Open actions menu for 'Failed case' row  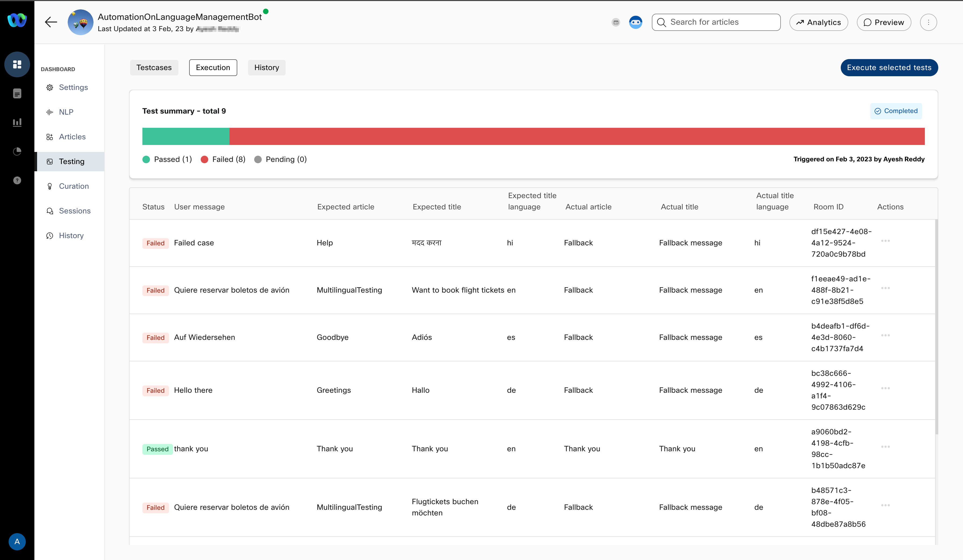tap(885, 241)
